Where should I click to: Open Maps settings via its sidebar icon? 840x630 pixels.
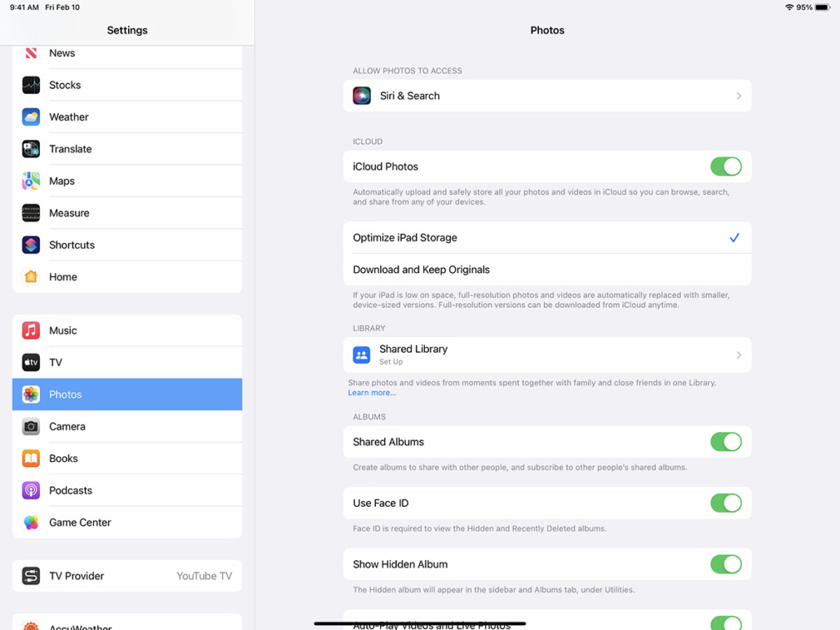point(30,181)
